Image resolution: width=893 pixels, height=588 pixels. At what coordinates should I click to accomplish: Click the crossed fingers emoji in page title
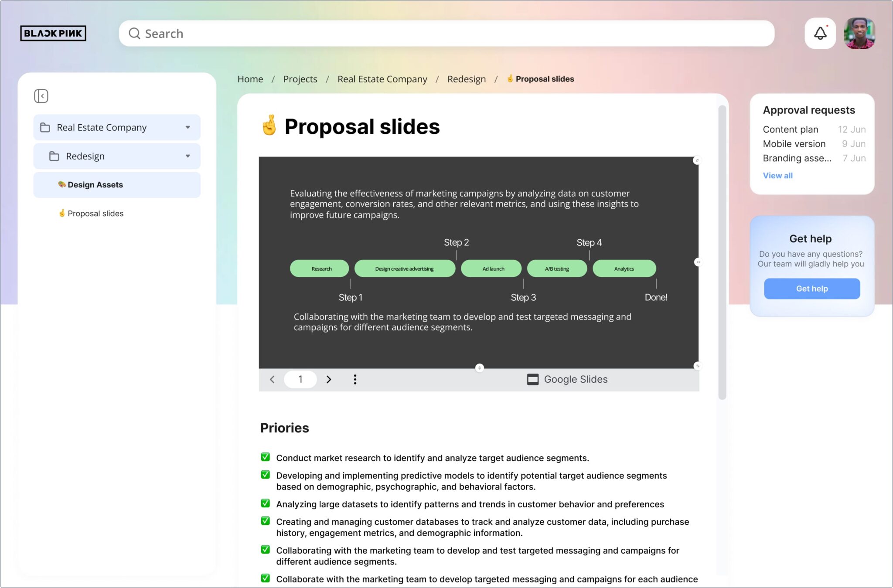[x=269, y=125]
